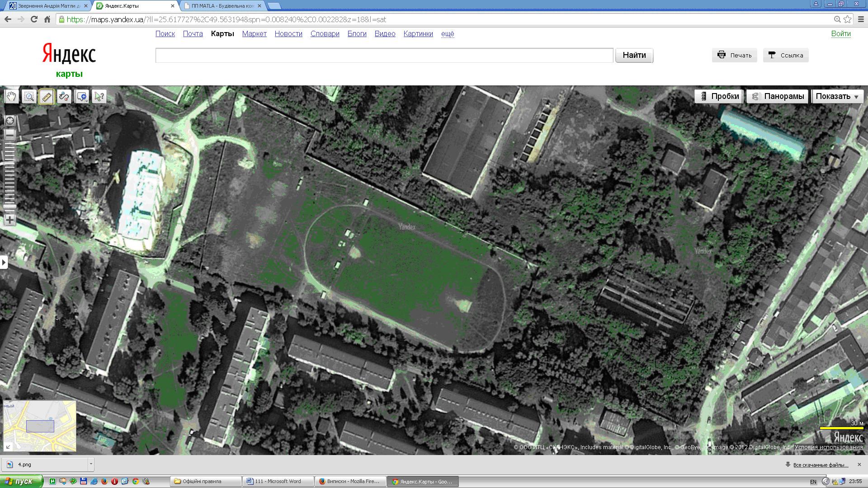The width and height of the screenshot is (868, 488).
Task: Select the zoom-to-area magnifier tool
Action: pos(29,97)
